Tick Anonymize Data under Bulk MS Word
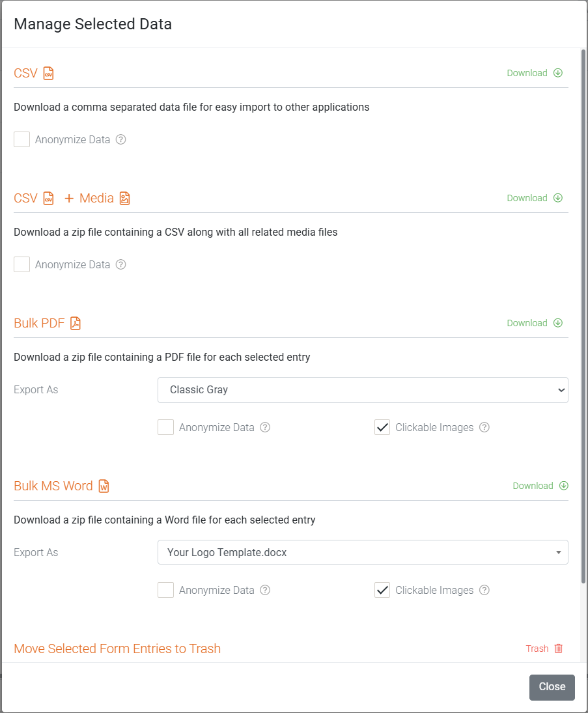This screenshot has height=713, width=588. [x=165, y=590]
